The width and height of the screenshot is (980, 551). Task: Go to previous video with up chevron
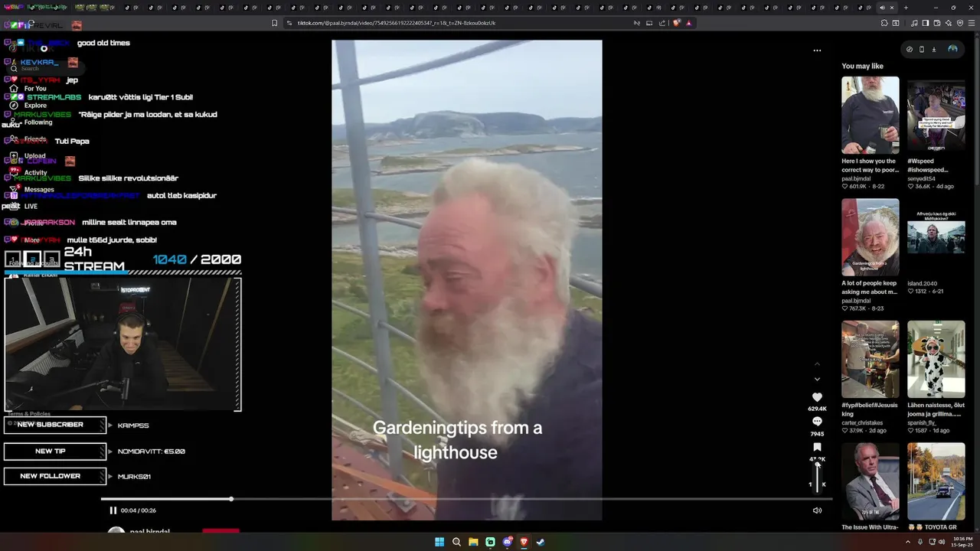tap(817, 364)
